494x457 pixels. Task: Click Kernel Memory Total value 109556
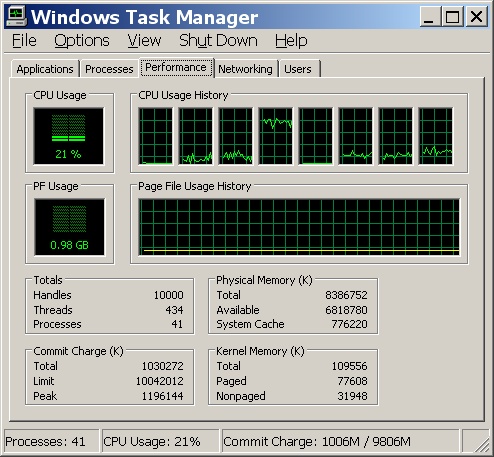(349, 366)
